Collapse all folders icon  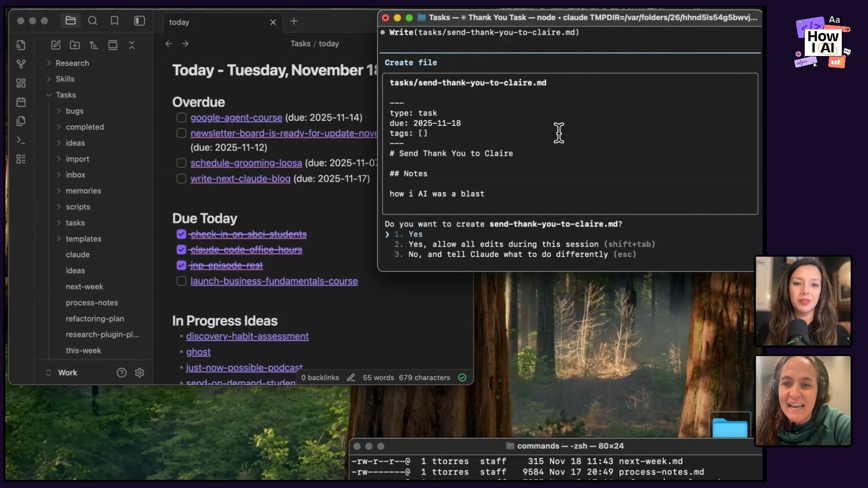132,45
